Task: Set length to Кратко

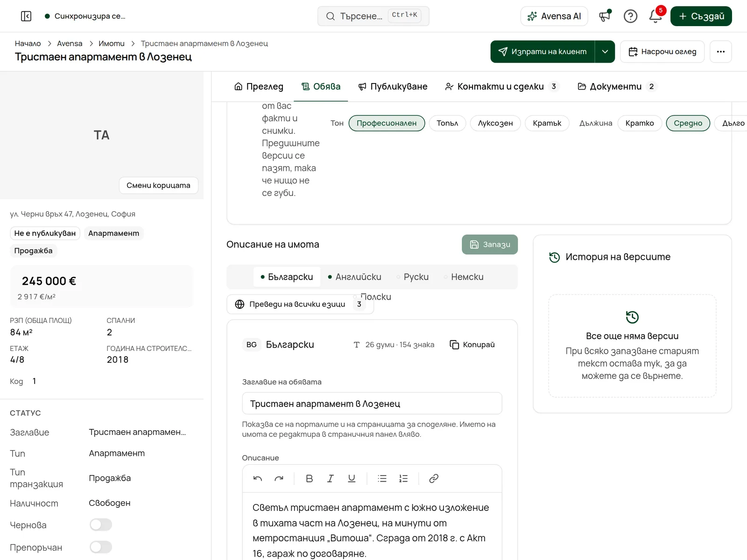Action: click(x=640, y=123)
